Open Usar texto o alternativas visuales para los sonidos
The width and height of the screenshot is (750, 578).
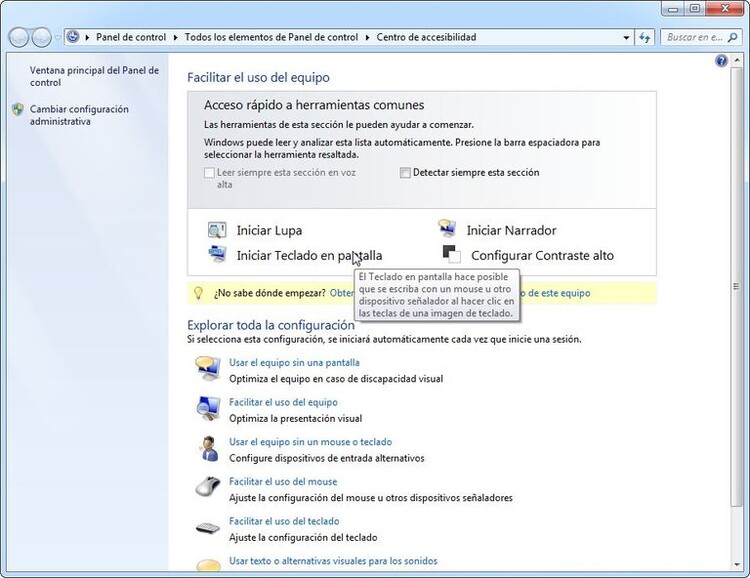click(x=333, y=561)
